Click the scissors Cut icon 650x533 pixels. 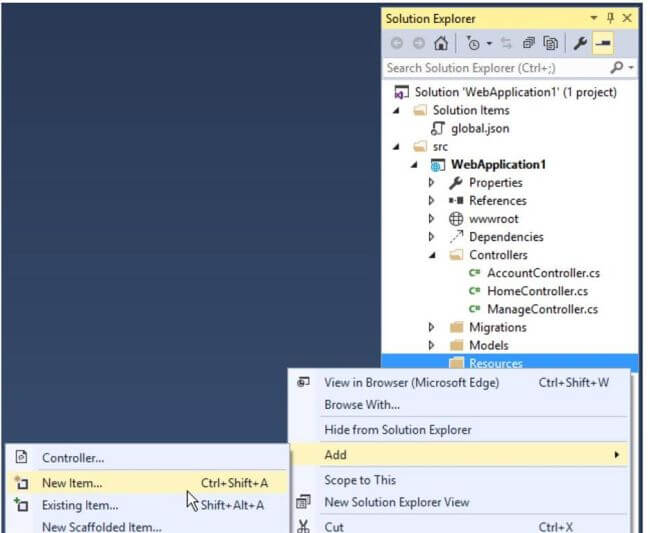click(303, 526)
